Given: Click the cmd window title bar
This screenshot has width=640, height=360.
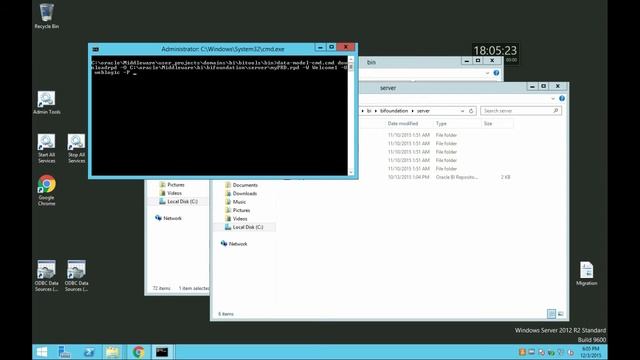Looking at the screenshot, I should click(x=222, y=49).
